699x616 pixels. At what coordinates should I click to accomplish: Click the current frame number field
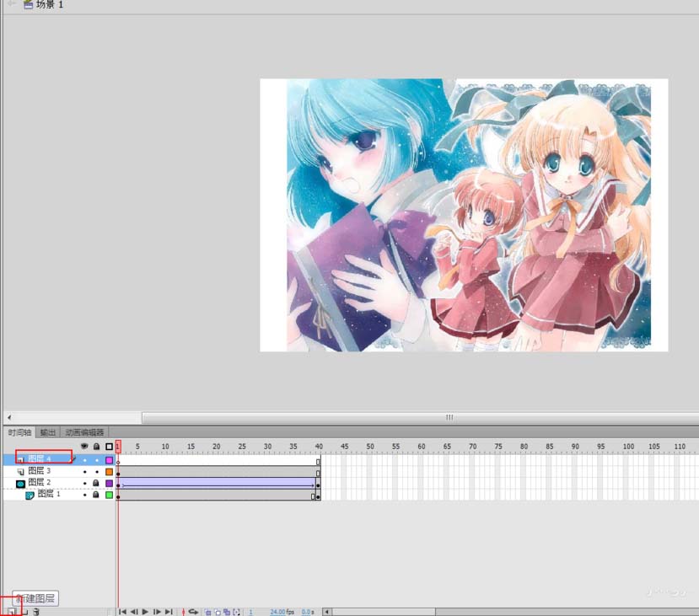point(250,612)
